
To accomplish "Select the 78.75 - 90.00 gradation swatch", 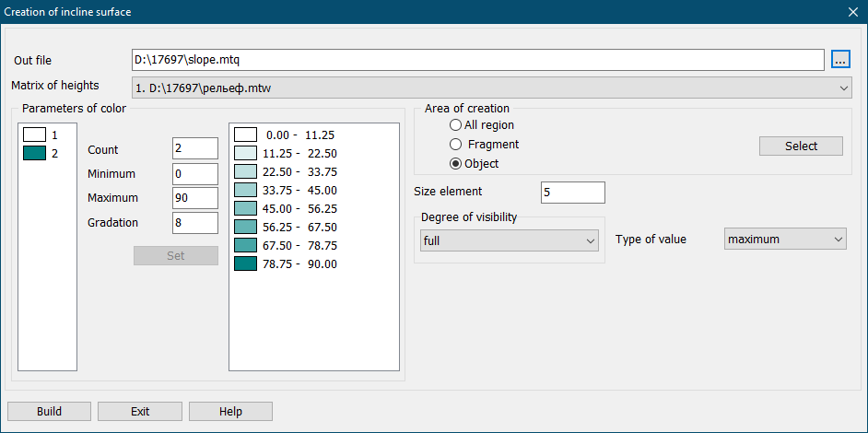I will click(246, 264).
